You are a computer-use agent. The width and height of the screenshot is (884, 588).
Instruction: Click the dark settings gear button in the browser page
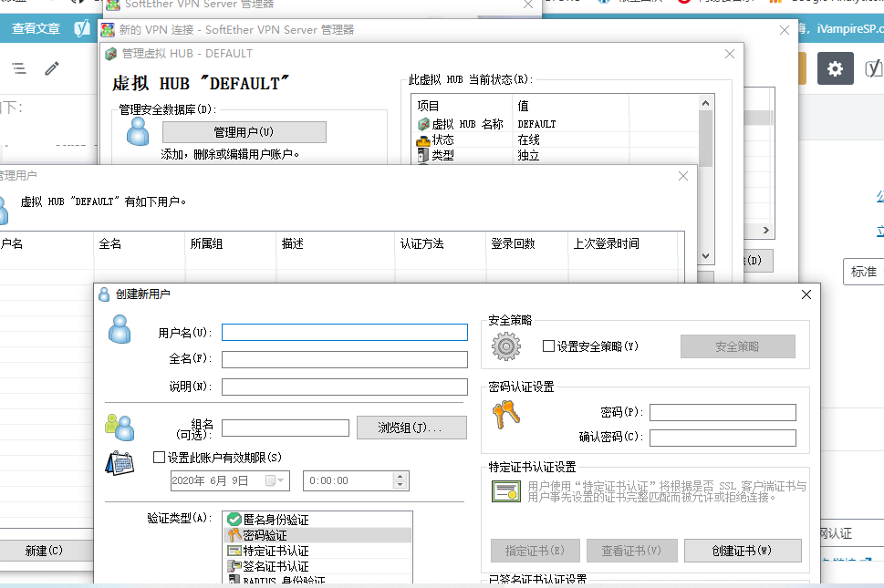(835, 68)
